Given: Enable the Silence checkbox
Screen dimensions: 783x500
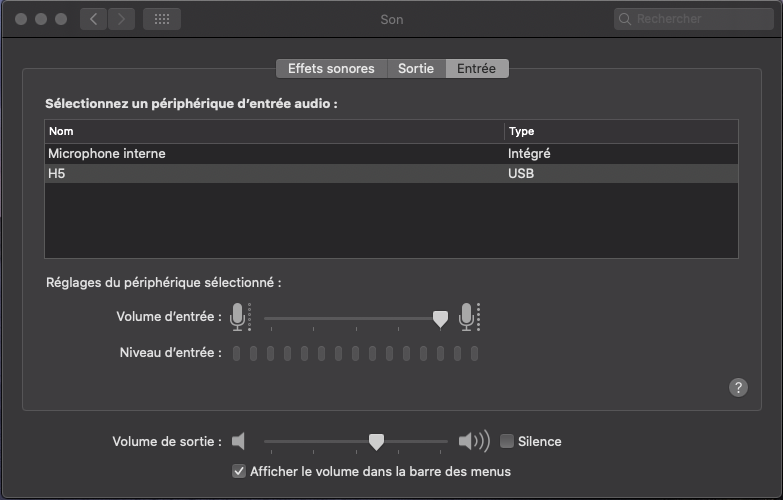Looking at the screenshot, I should click(506, 441).
